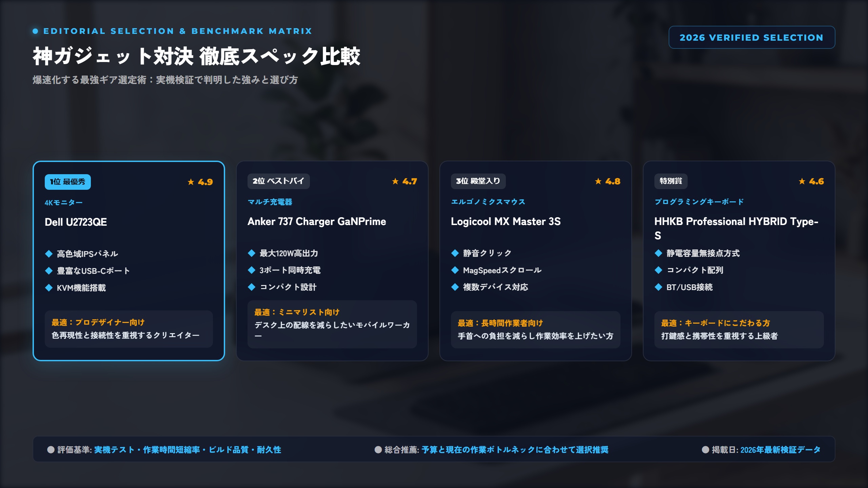Click the 2026 VERIFIED SELECTION badge
The height and width of the screenshot is (488, 868).
tap(751, 37)
